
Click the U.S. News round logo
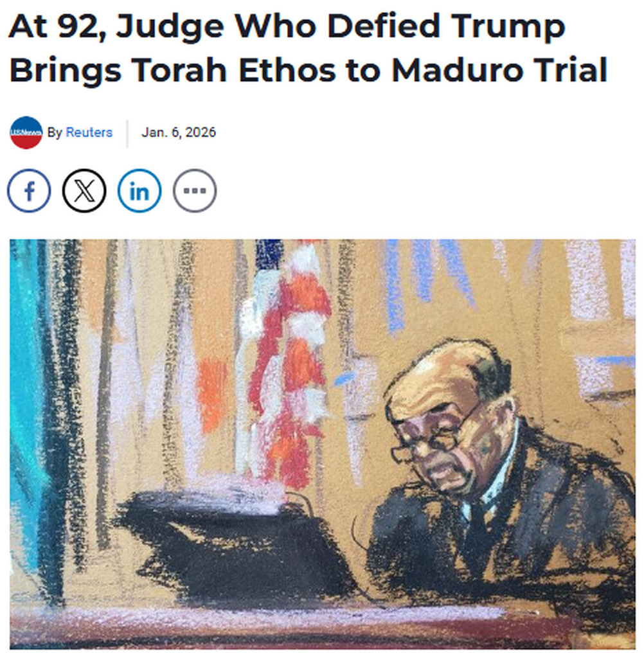tap(26, 132)
